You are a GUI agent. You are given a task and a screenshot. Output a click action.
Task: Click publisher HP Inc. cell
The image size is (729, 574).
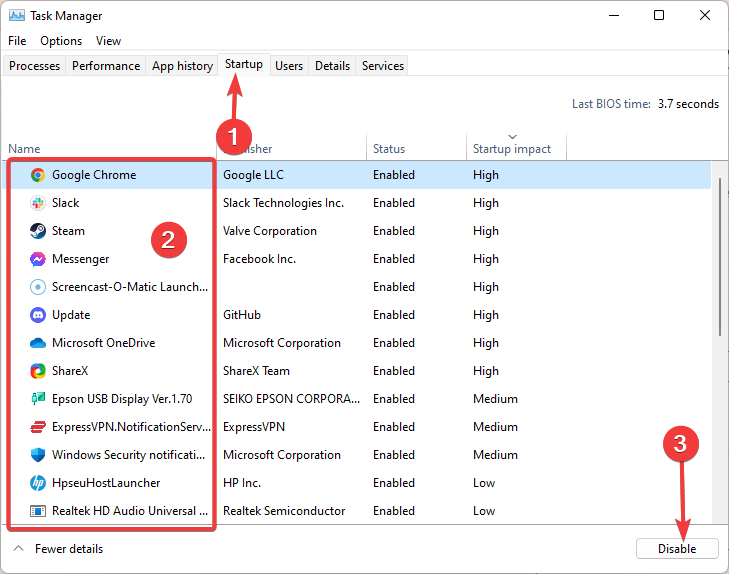pos(242,483)
